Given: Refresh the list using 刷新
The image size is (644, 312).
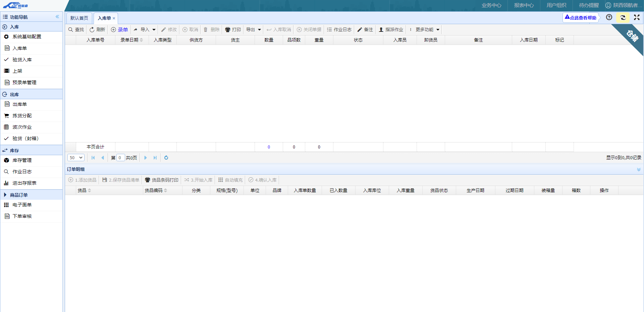Looking at the screenshot, I should click(x=97, y=29).
